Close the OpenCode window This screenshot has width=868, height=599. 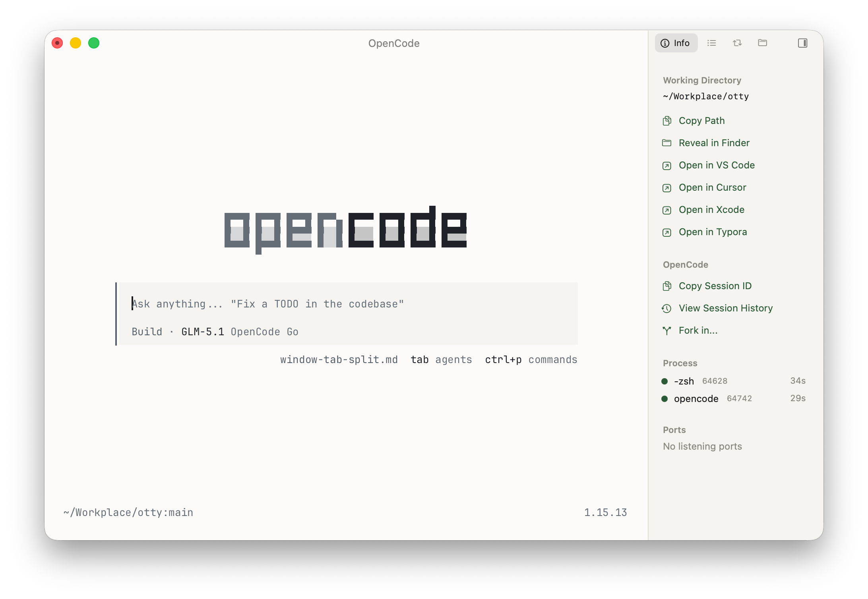[x=57, y=43]
